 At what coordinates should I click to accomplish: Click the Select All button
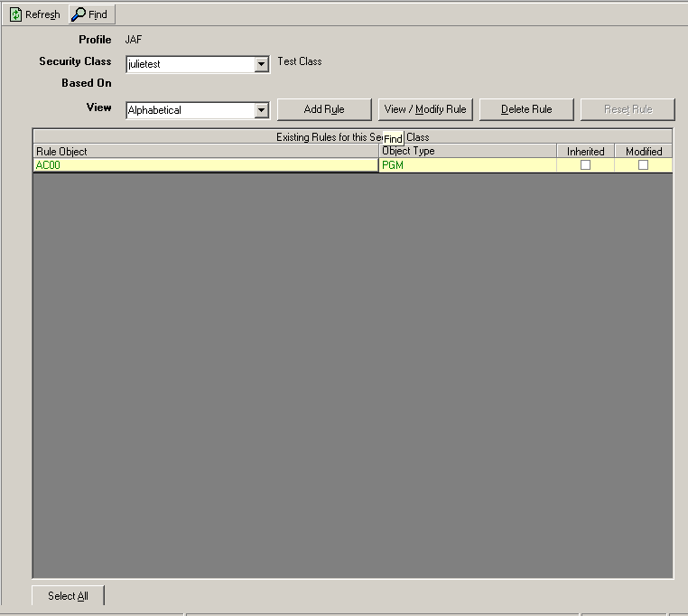click(x=68, y=596)
